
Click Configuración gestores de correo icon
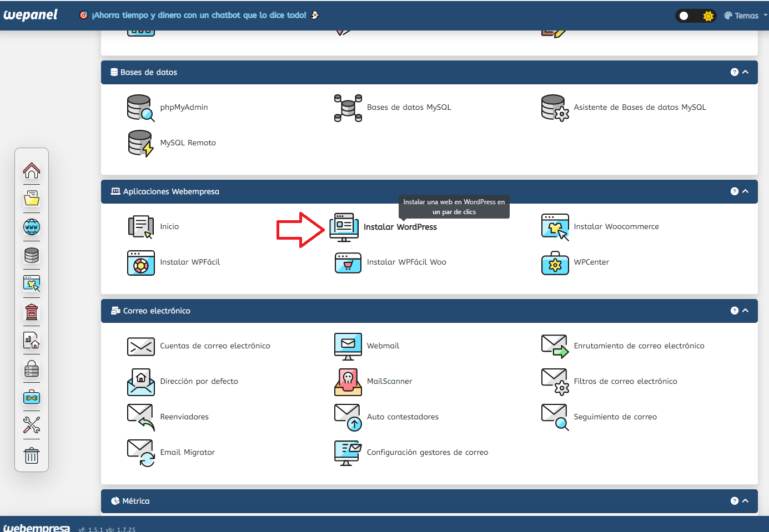click(348, 453)
